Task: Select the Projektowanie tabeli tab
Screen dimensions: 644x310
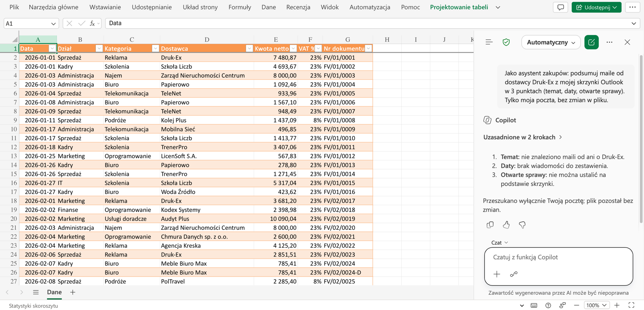Action: click(x=459, y=7)
